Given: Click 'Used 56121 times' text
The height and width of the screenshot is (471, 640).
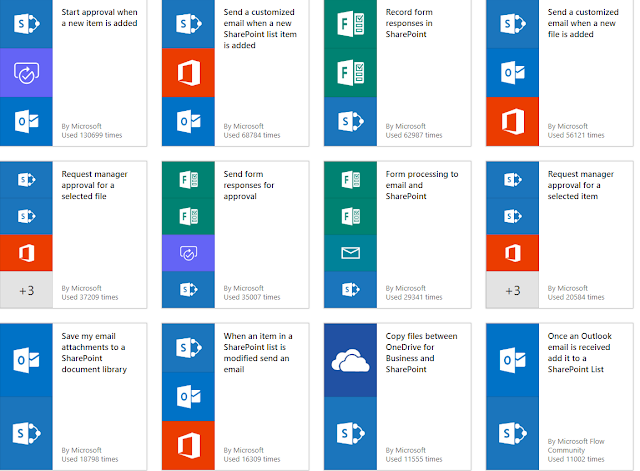Looking at the screenshot, I should tap(576, 135).
